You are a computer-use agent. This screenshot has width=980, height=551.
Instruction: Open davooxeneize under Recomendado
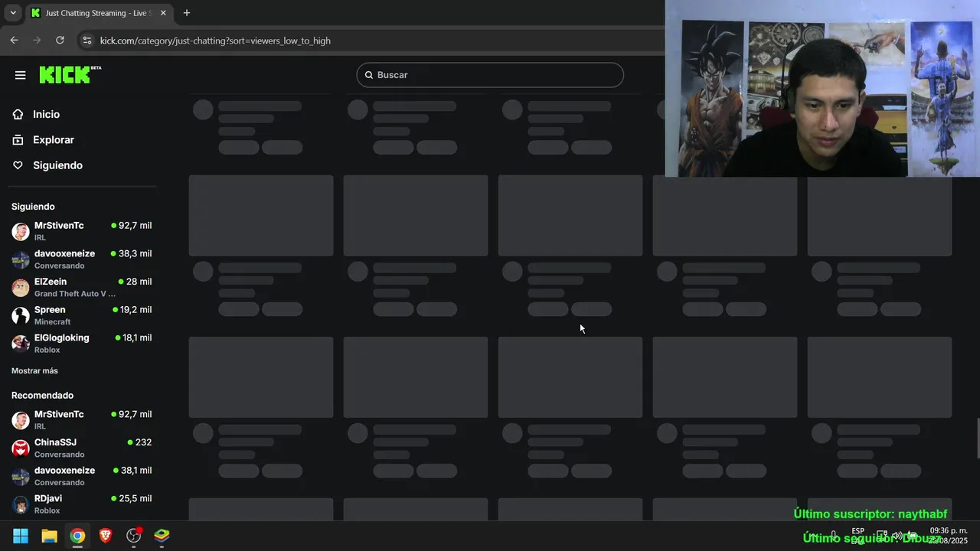tap(81, 476)
